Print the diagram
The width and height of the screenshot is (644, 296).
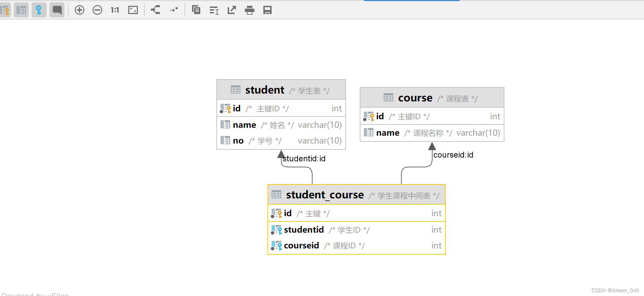pos(250,11)
